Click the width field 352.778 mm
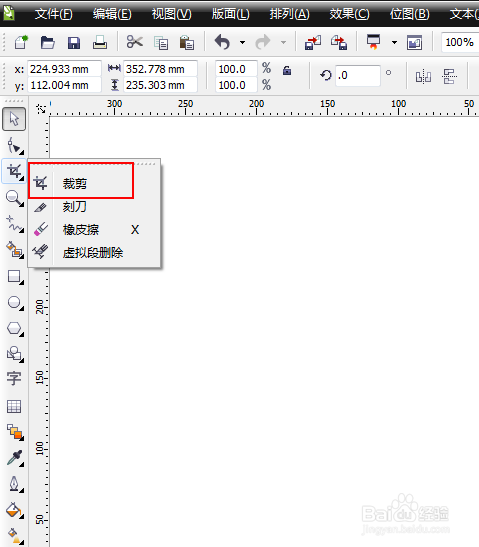 tap(160, 69)
